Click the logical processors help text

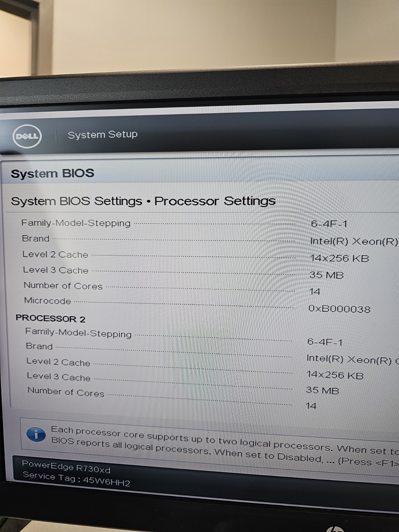225,446
